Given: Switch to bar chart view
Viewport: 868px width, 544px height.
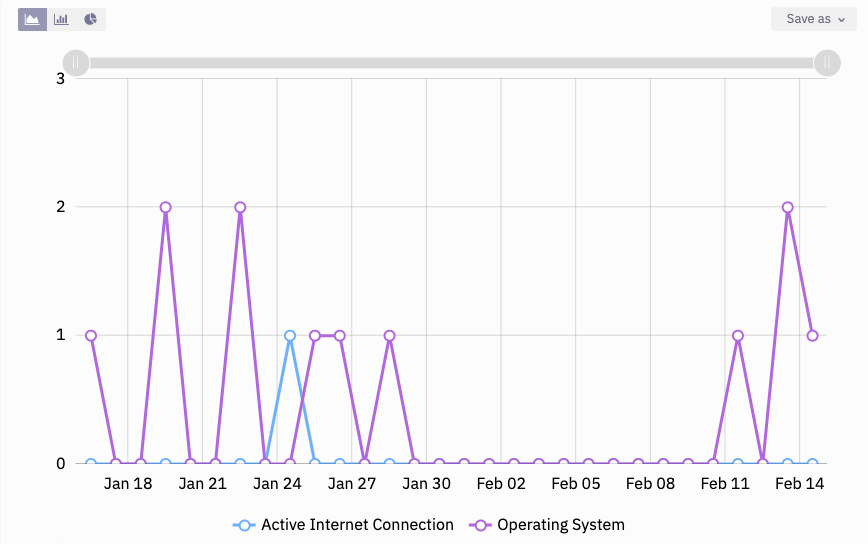Looking at the screenshot, I should (x=61, y=19).
